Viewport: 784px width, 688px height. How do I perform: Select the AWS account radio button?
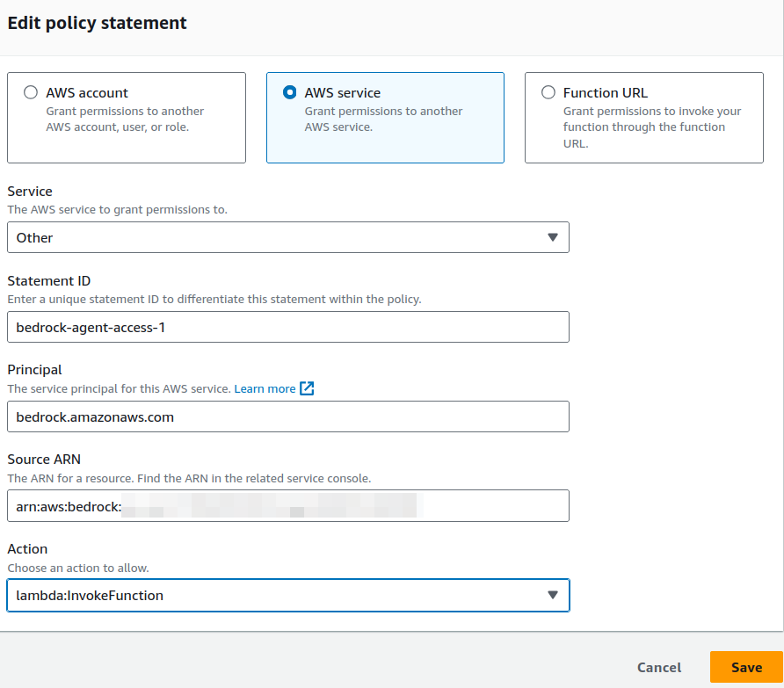pos(31,92)
